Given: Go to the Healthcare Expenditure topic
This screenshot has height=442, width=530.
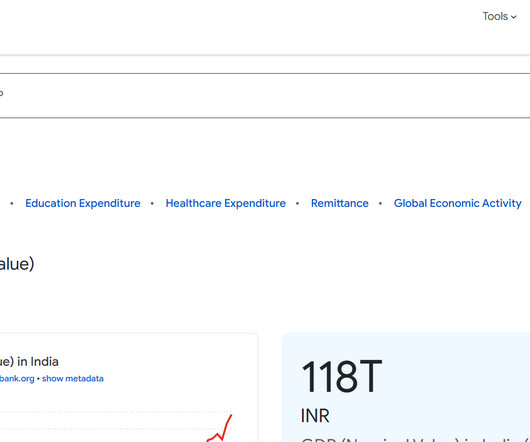Looking at the screenshot, I should (x=225, y=203).
